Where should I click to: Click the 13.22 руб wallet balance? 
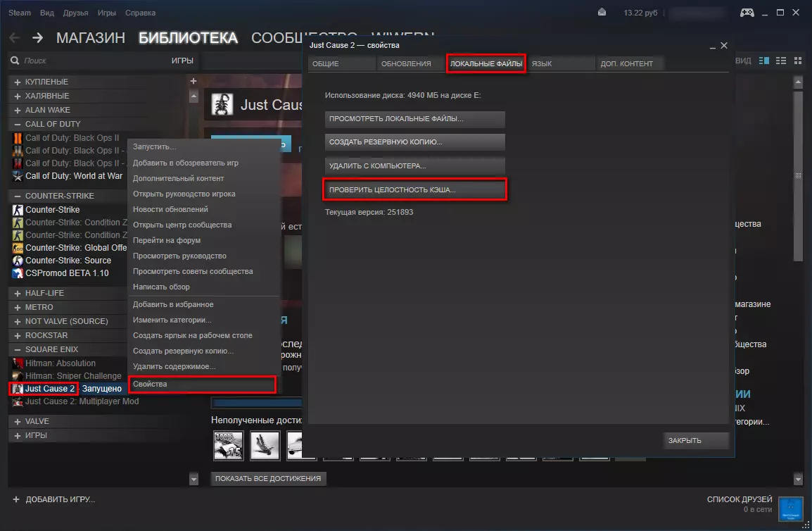pos(640,13)
